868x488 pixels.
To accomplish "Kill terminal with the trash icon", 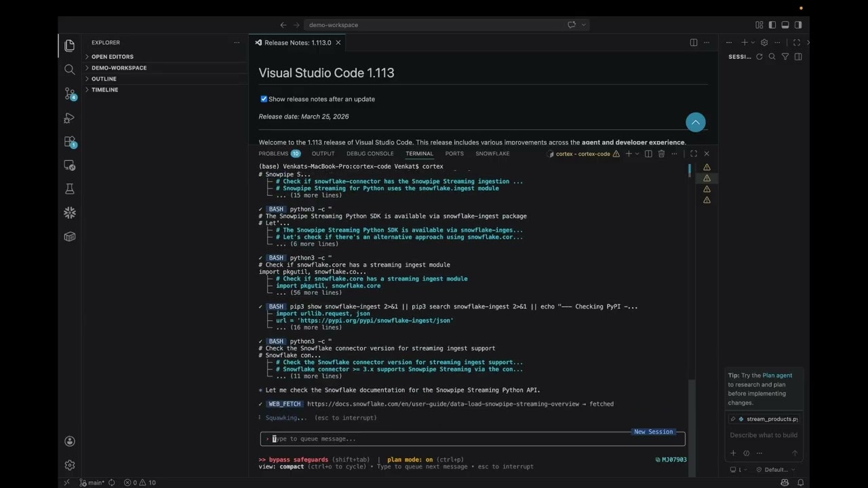I will coord(661,154).
